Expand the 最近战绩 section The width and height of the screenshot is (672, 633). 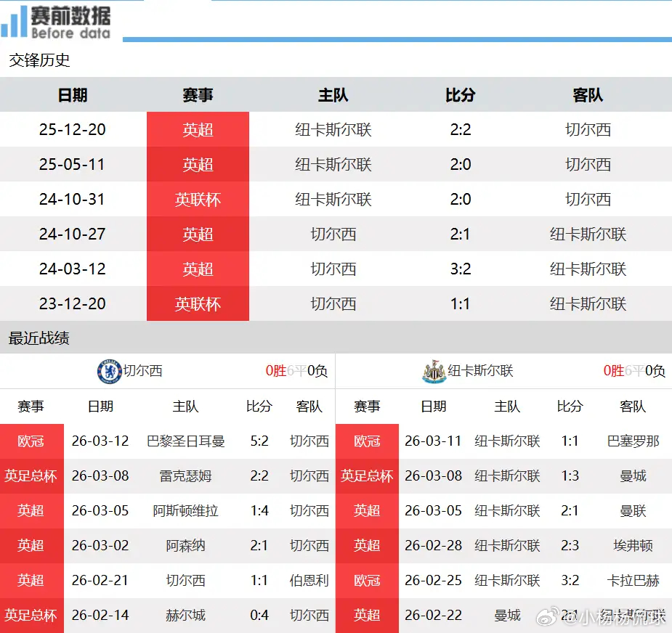[39, 338]
